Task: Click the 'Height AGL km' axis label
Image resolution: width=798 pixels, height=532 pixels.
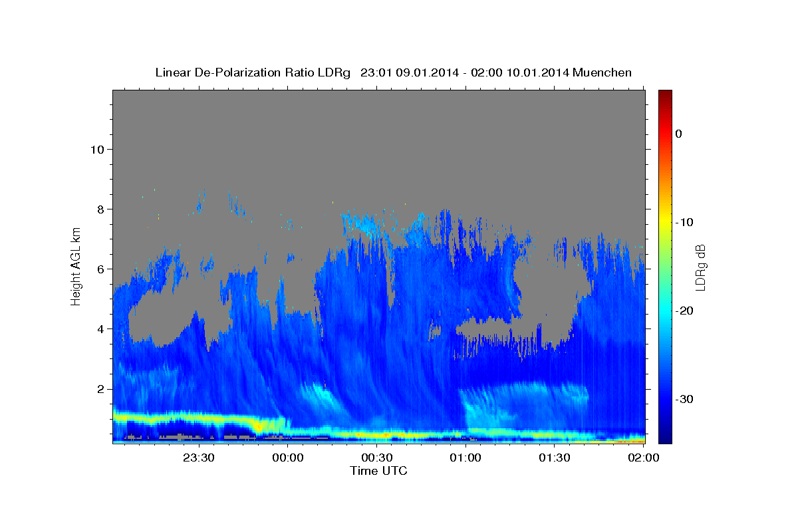Action: (x=76, y=265)
